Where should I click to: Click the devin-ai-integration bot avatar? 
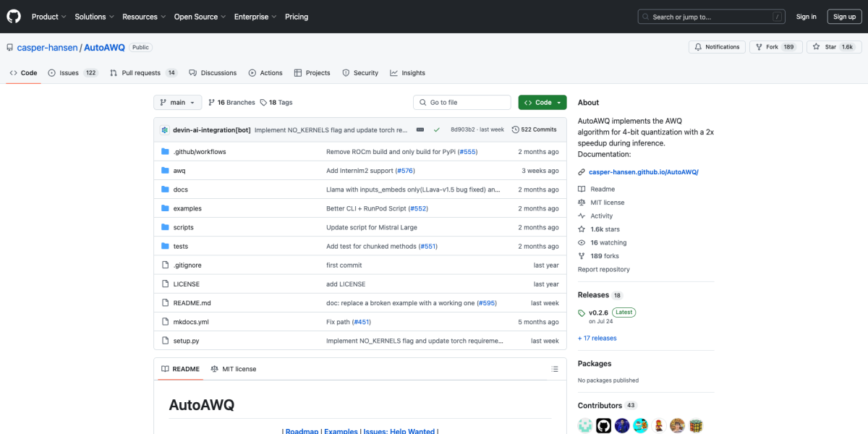(164, 129)
